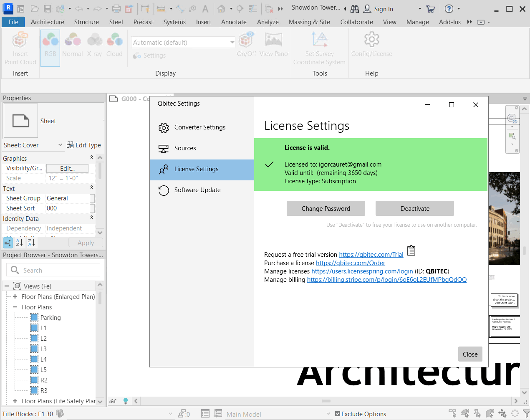Select the Cloud display mode icon

pyautogui.click(x=115, y=40)
